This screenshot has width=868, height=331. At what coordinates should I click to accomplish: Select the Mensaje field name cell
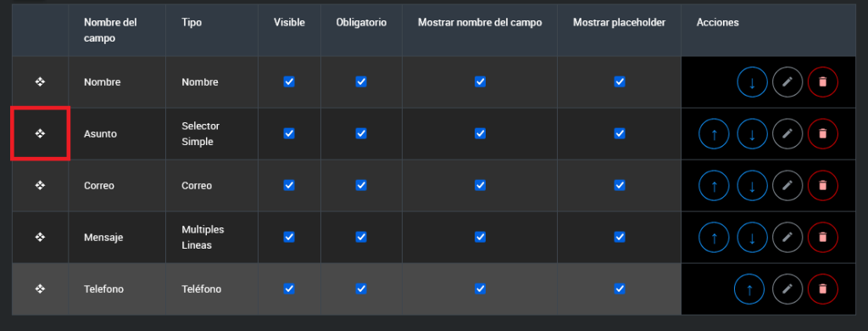pos(117,238)
